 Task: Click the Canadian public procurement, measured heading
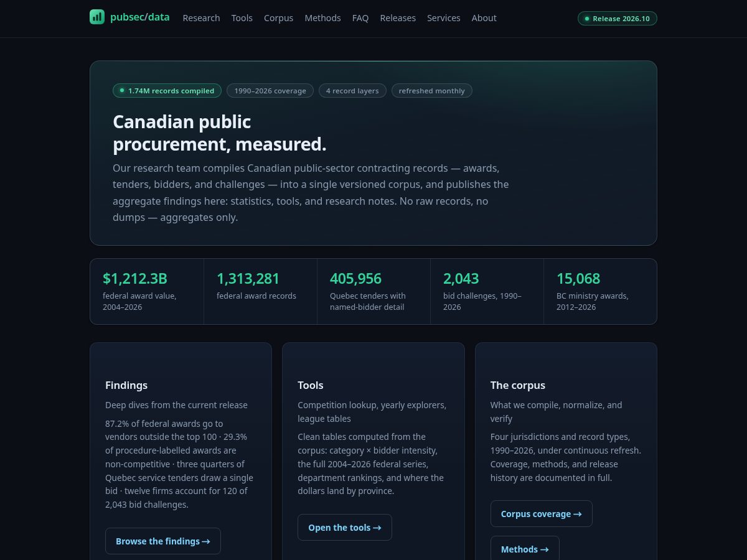pos(219,133)
